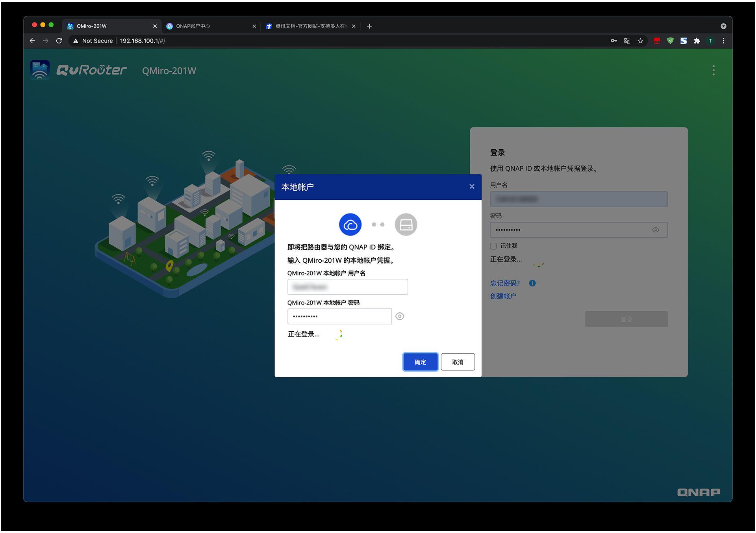Click the 忘记密码? link
The width and height of the screenshot is (756, 533).
tap(505, 284)
